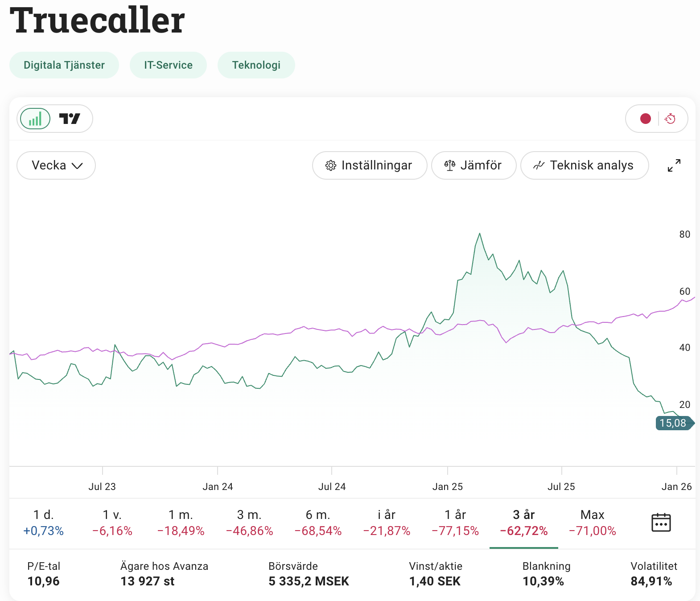Click the chart peak near 80
This screenshot has height=601, width=700.
[480, 234]
